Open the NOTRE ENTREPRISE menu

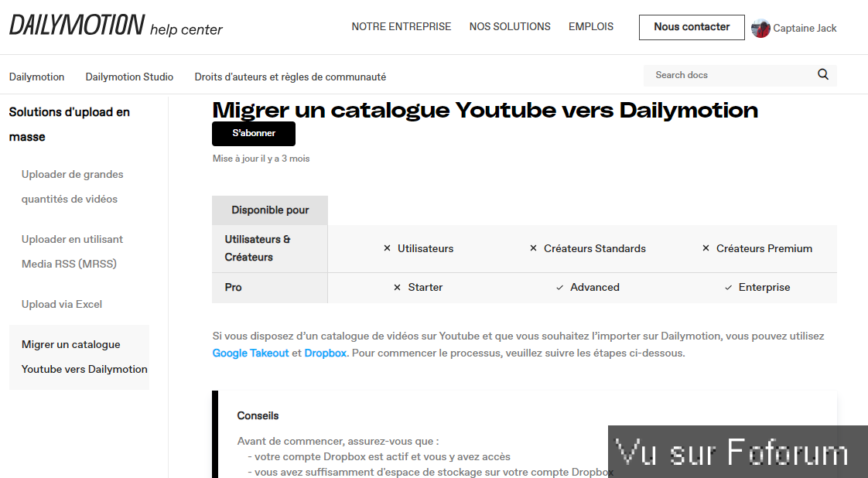(x=401, y=26)
